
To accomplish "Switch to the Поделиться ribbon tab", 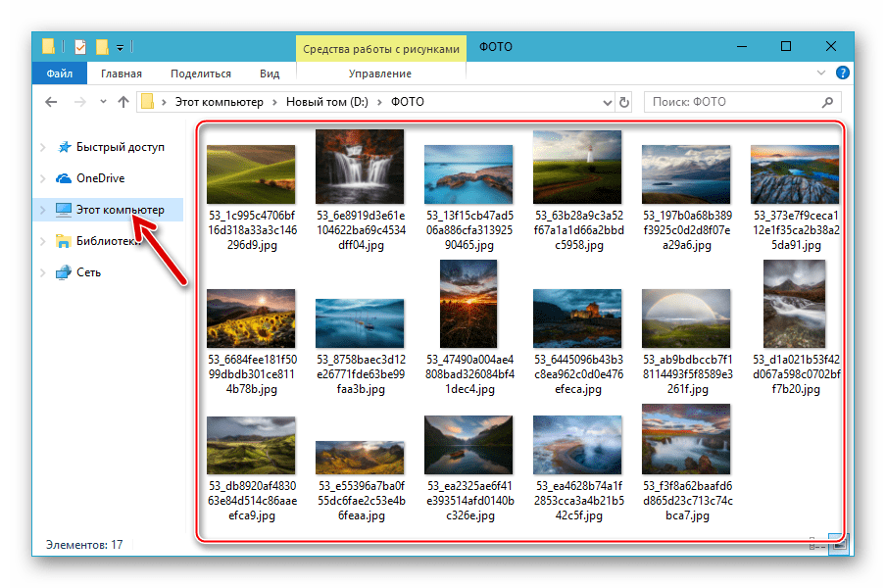I will tap(201, 73).
